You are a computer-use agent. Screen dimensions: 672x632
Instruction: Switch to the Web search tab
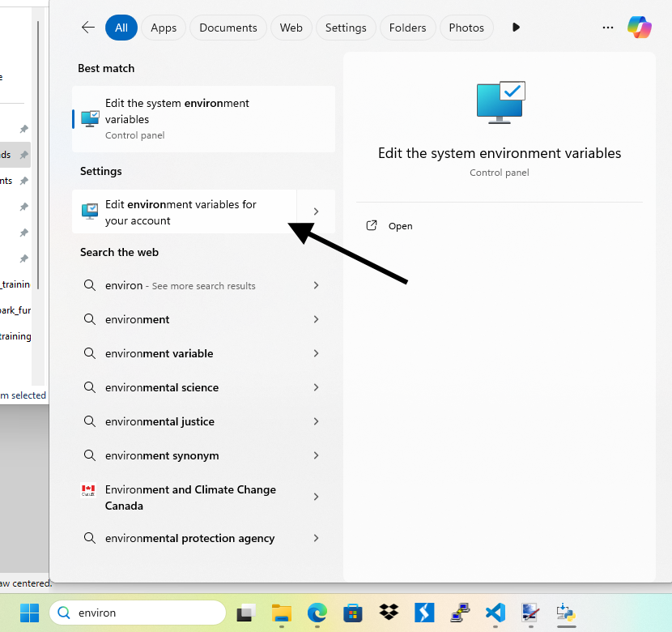291,27
